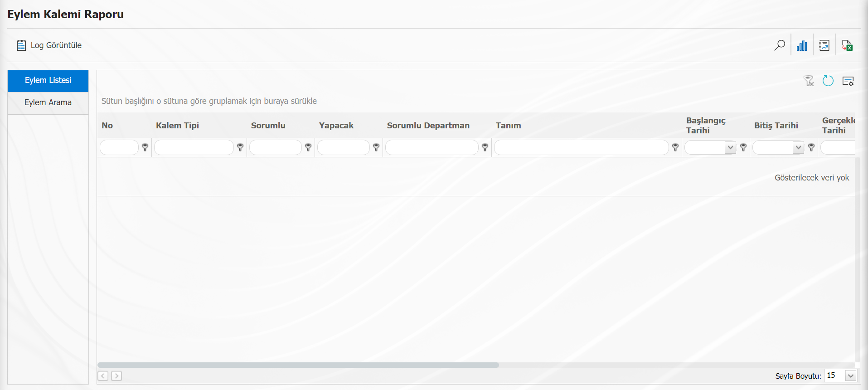The image size is (868, 390).
Task: Select the Eylem Listesi tab
Action: point(48,80)
